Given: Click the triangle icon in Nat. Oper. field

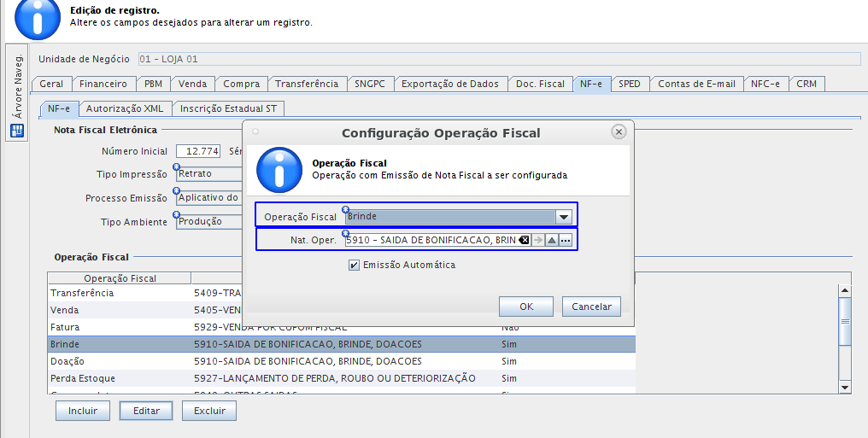Looking at the screenshot, I should 551,240.
